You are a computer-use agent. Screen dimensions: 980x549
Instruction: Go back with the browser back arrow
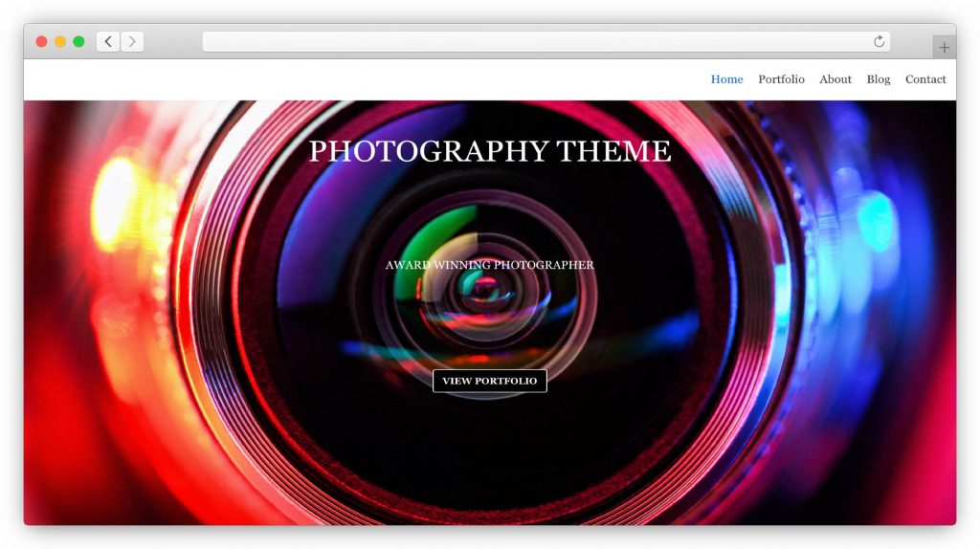108,42
